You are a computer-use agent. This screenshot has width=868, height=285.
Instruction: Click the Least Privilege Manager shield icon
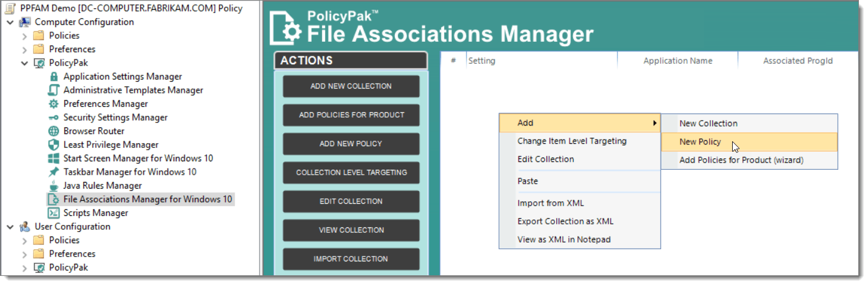click(x=53, y=145)
